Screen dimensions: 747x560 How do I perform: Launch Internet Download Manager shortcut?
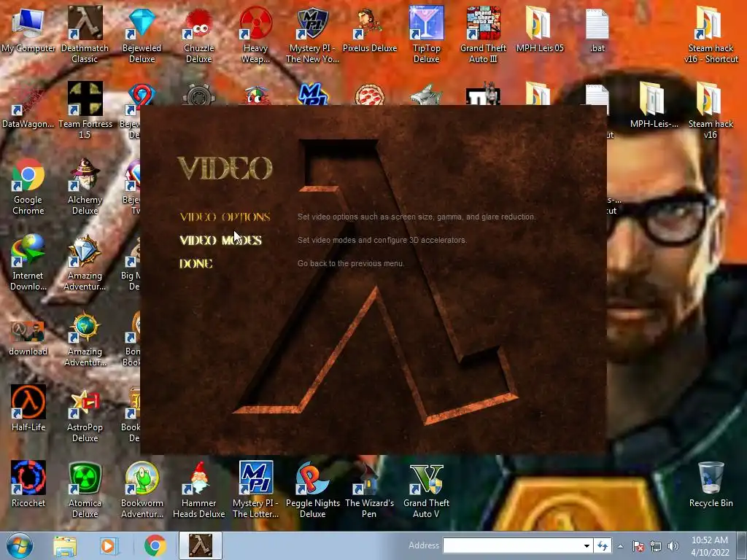28,262
